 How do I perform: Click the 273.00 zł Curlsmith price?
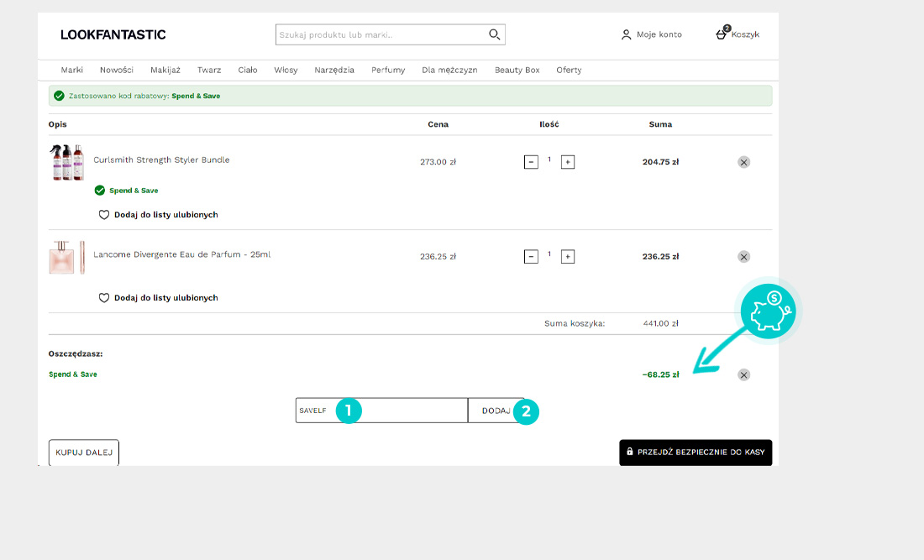[x=438, y=162]
